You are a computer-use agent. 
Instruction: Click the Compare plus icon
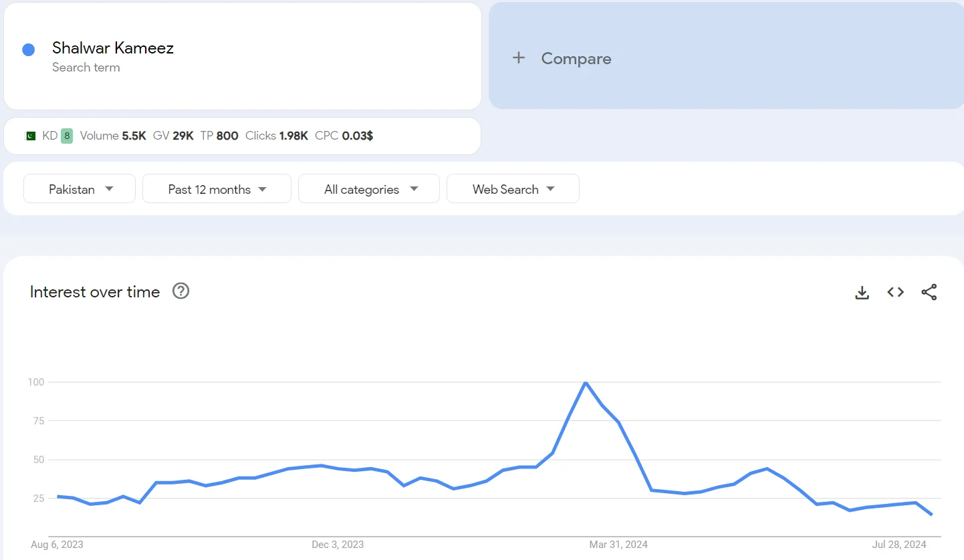pyautogui.click(x=519, y=58)
